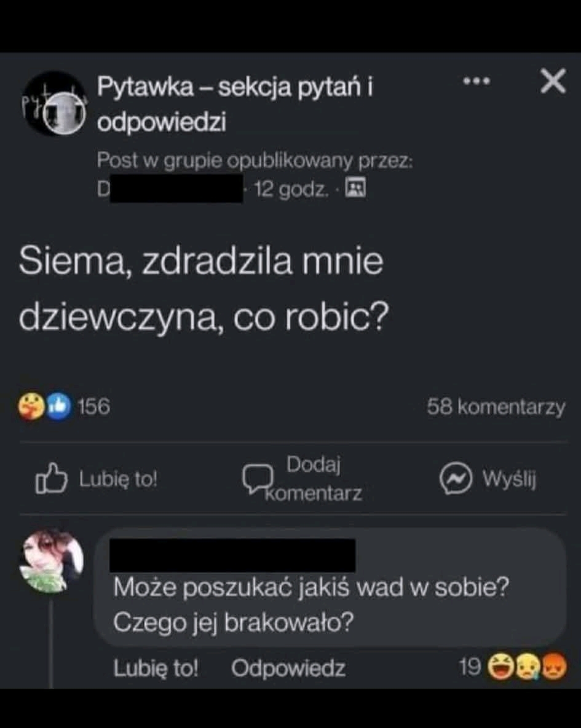The width and height of the screenshot is (581, 728).
Task: Click the angry reaction emoji on the comment
Action: click(x=554, y=667)
